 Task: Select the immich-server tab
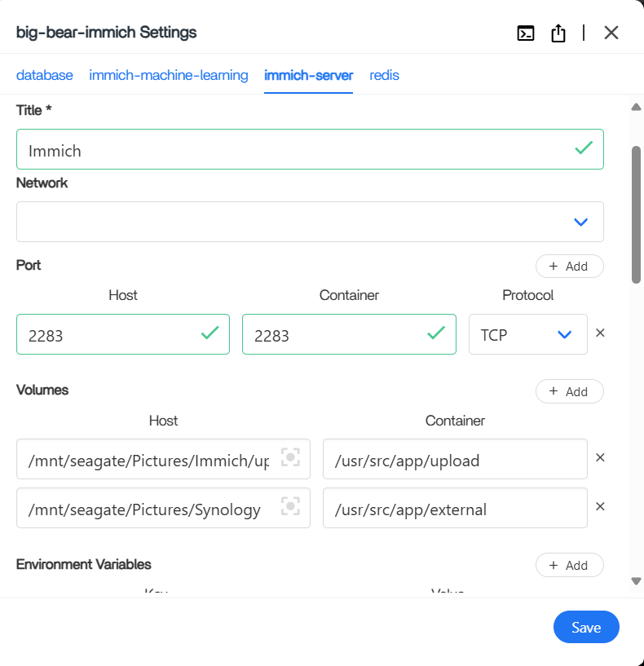[308, 75]
